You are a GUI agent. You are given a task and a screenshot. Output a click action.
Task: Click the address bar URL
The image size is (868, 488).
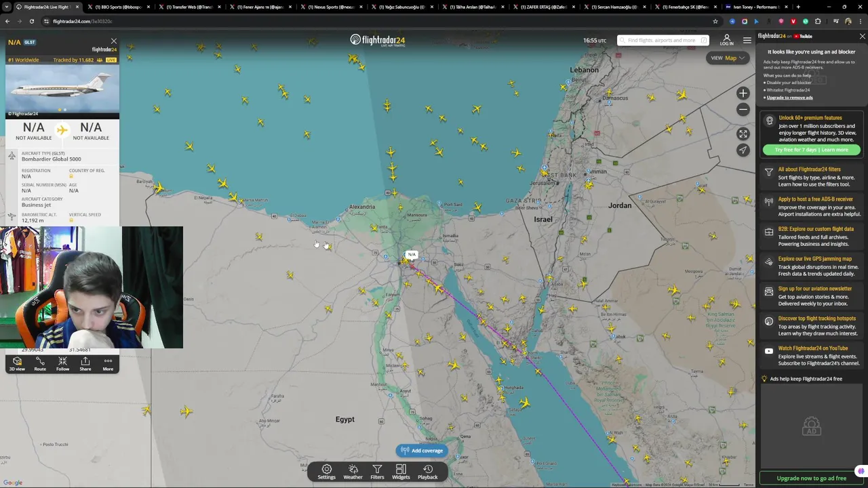[83, 21]
